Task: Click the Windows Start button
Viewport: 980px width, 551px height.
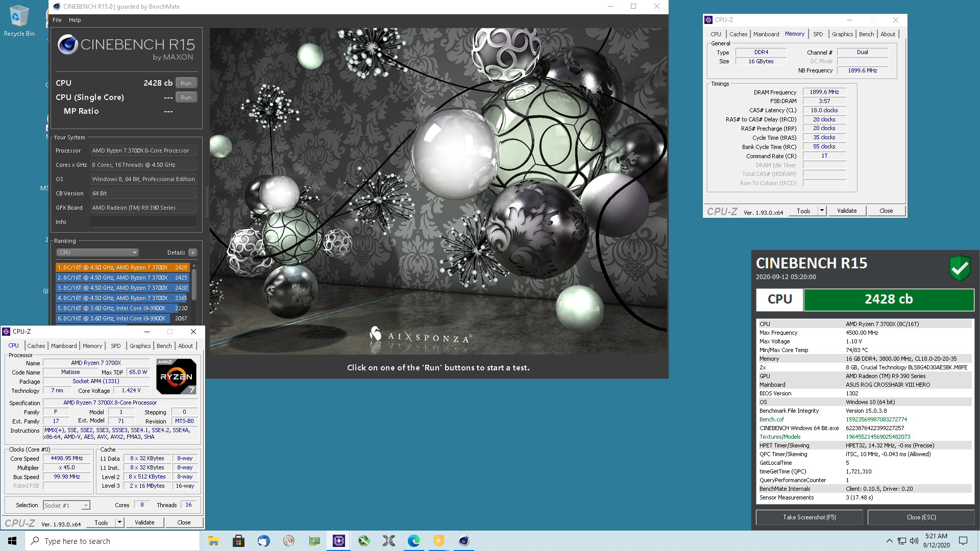Action: [12, 541]
